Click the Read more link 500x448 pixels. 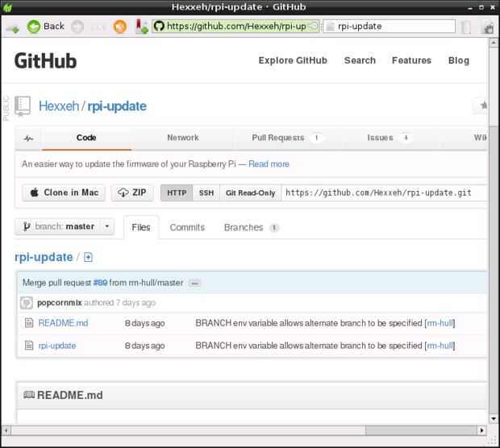pos(269,164)
